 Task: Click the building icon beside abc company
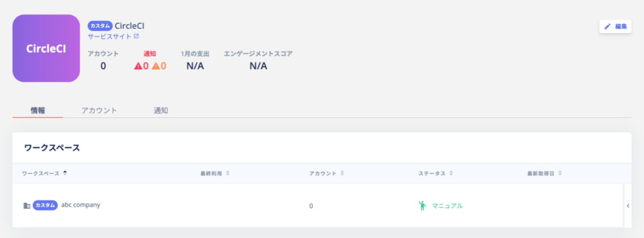[27, 205]
